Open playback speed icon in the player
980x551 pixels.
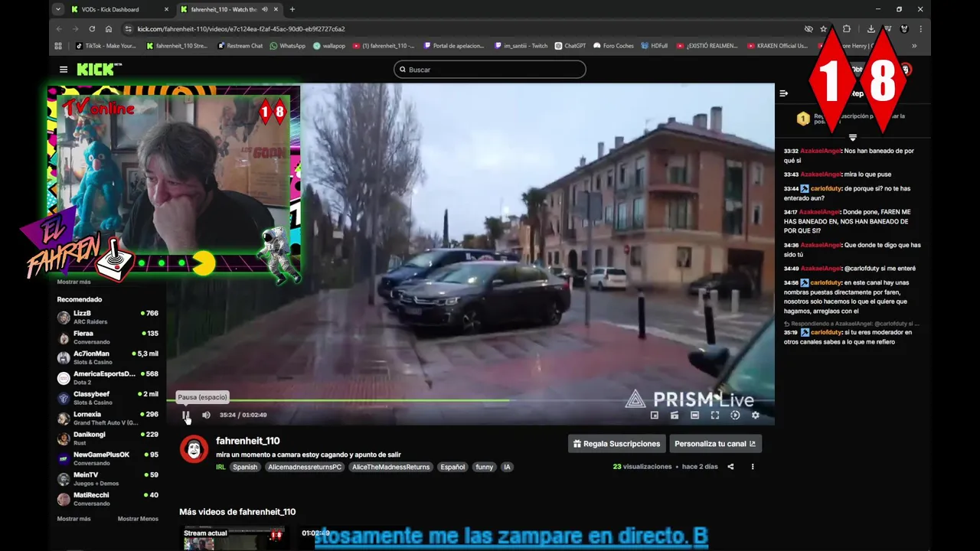click(735, 415)
